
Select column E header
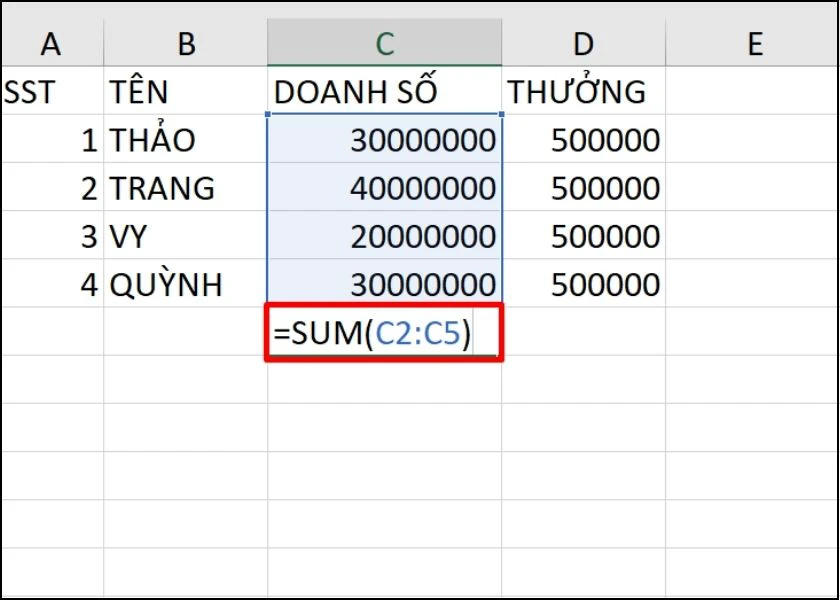coord(752,44)
